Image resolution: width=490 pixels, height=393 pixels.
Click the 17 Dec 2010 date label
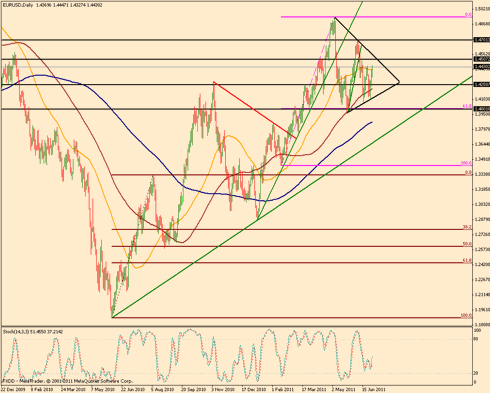click(253, 389)
